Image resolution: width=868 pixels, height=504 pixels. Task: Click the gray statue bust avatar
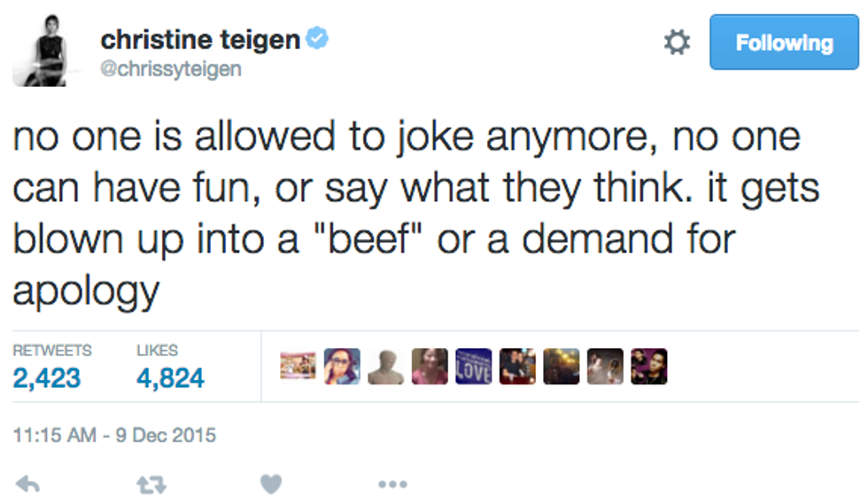point(386,366)
